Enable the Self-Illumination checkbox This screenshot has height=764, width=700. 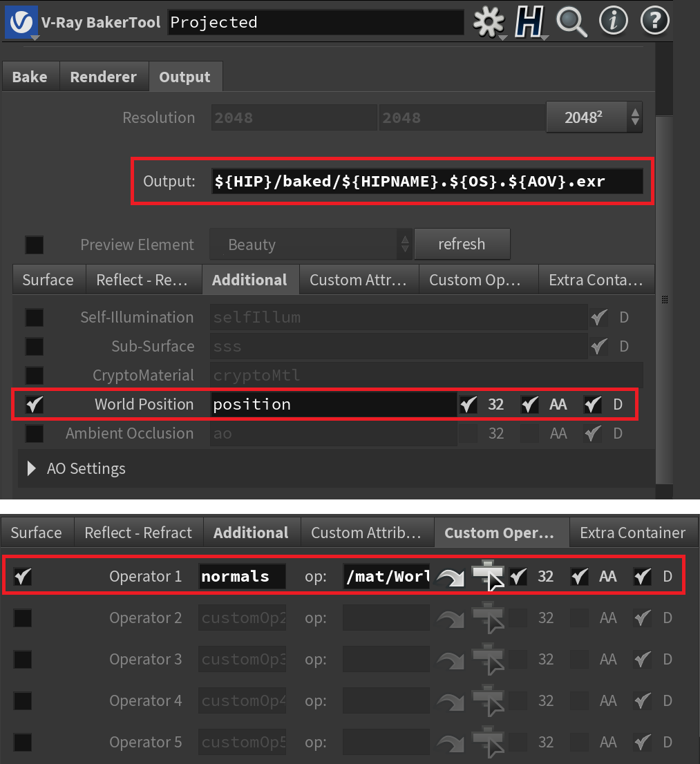coord(34,318)
